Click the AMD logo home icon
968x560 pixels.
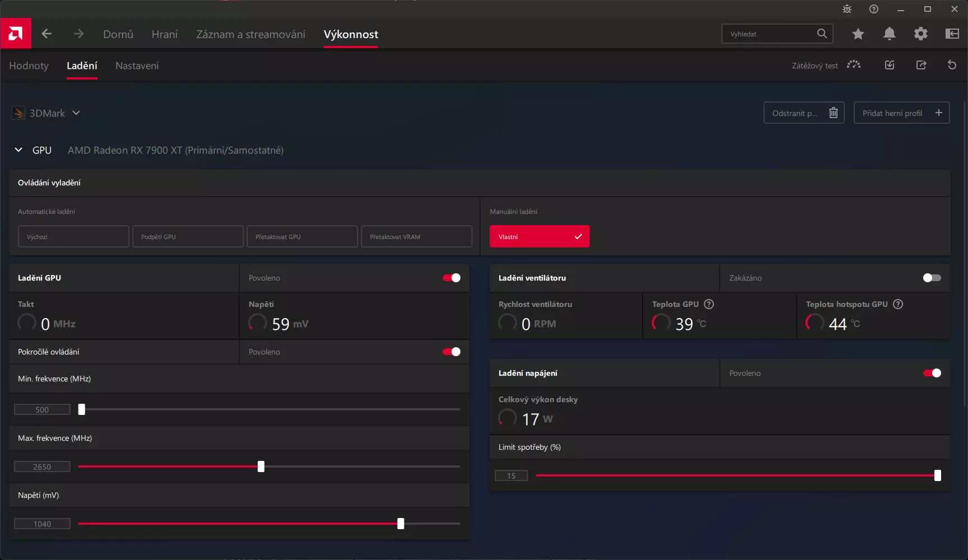coord(16,34)
